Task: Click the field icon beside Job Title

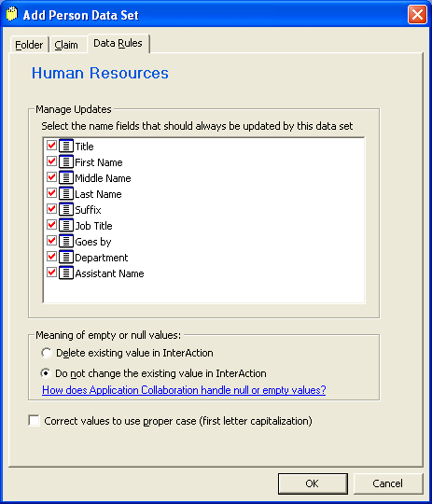Action: (x=66, y=225)
